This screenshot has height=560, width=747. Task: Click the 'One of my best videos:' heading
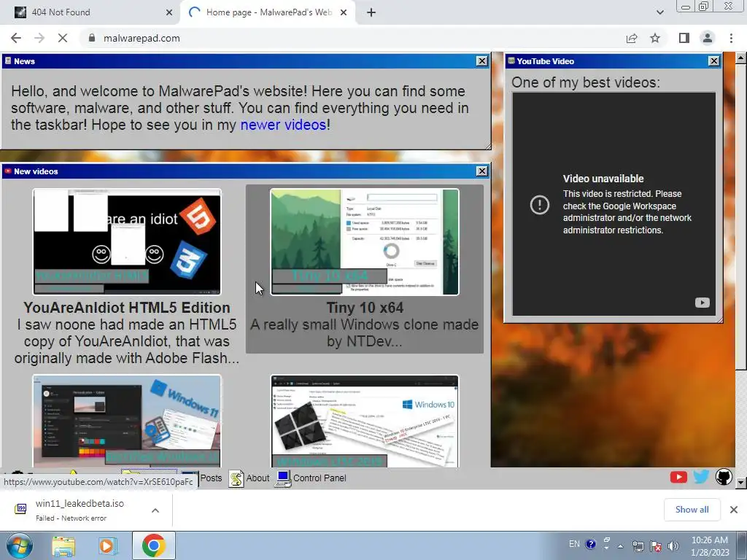point(586,82)
